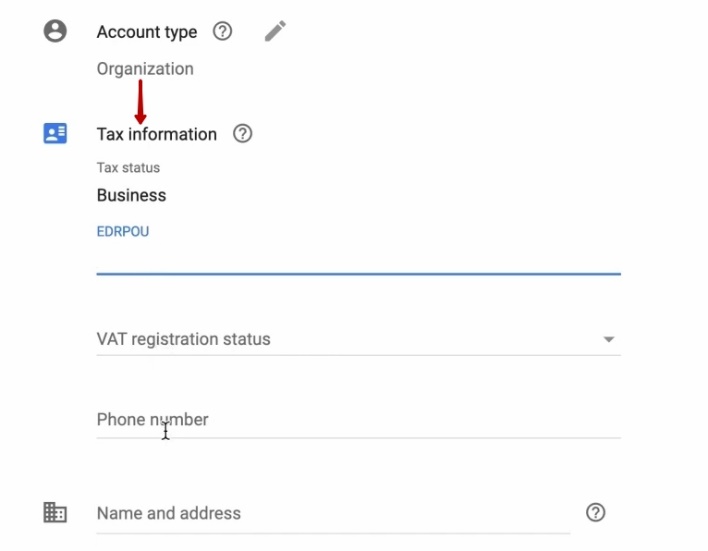Open help for Account type
The image size is (708, 551).
223,31
